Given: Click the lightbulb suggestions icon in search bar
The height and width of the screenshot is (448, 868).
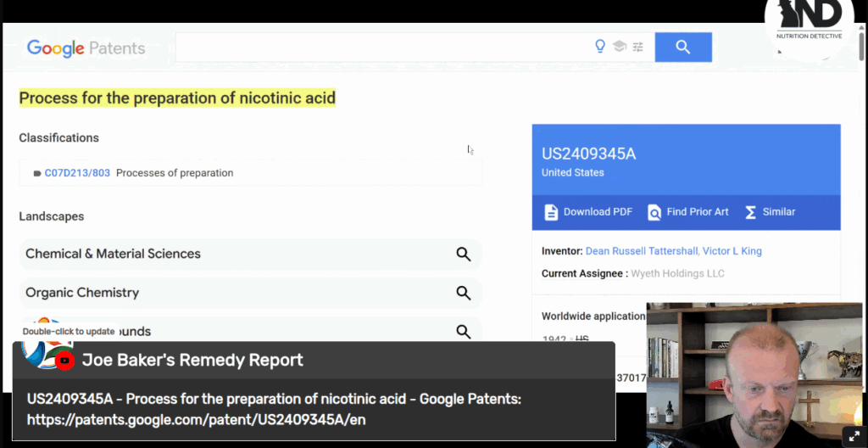Looking at the screenshot, I should 600,47.
